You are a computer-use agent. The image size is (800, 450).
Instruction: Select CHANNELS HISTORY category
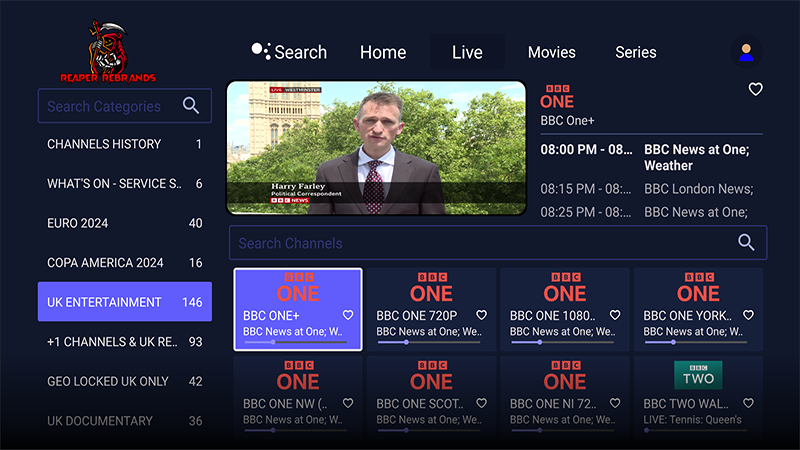125,144
